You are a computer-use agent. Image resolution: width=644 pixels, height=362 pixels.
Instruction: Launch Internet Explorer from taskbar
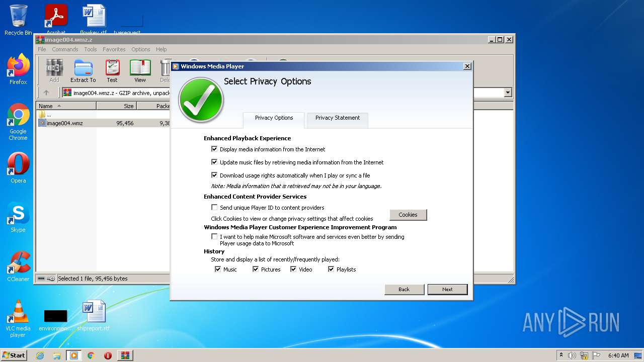(40, 355)
